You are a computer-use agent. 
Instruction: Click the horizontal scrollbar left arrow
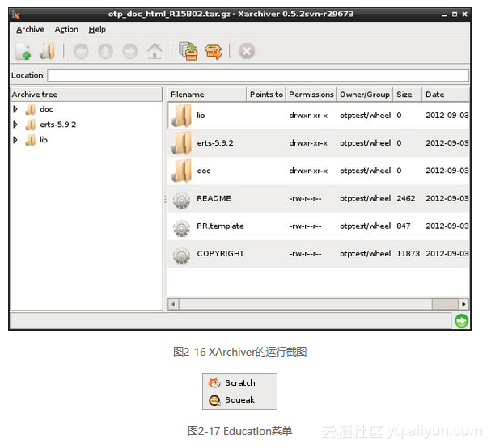pos(173,304)
